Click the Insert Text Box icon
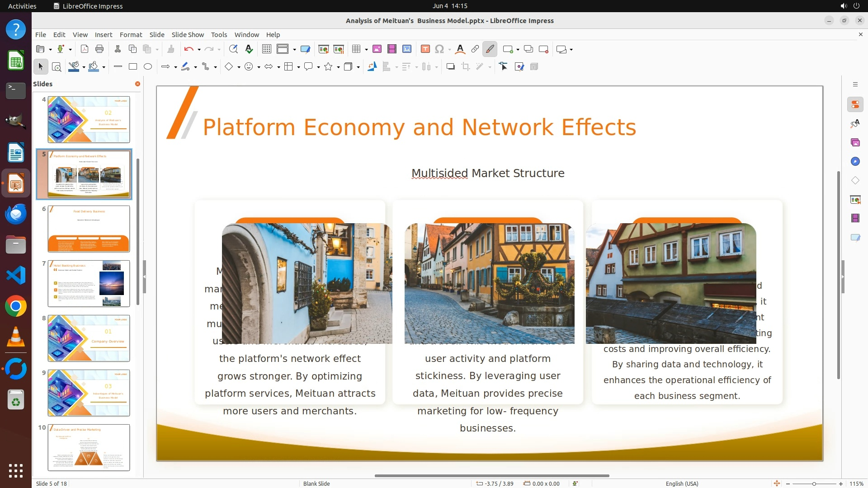This screenshot has height=488, width=868. tap(425, 49)
